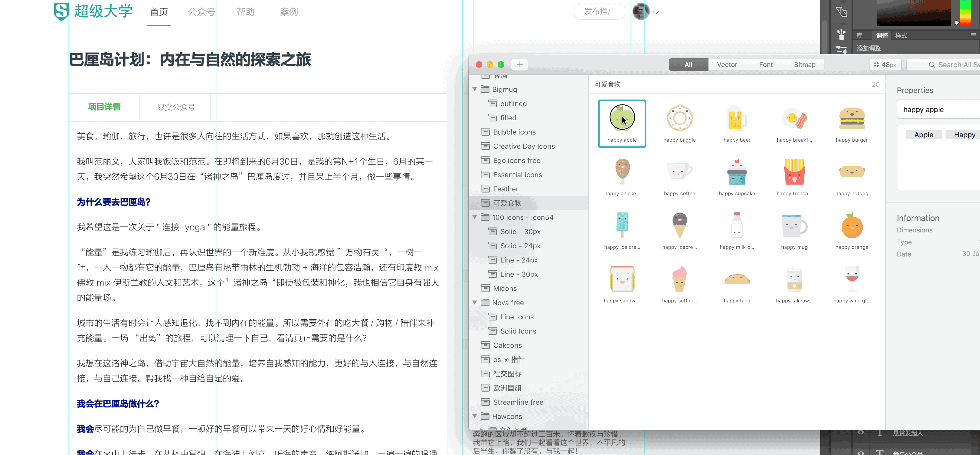Collapse the Bigmug folder

pyautogui.click(x=475, y=89)
